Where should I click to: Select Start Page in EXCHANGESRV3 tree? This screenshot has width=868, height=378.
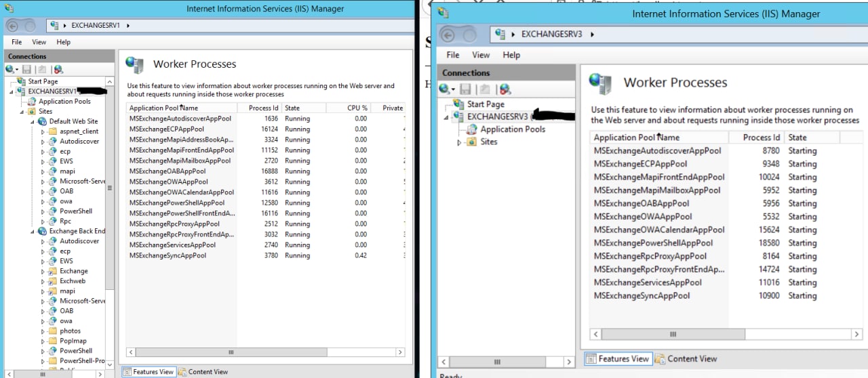pos(486,104)
